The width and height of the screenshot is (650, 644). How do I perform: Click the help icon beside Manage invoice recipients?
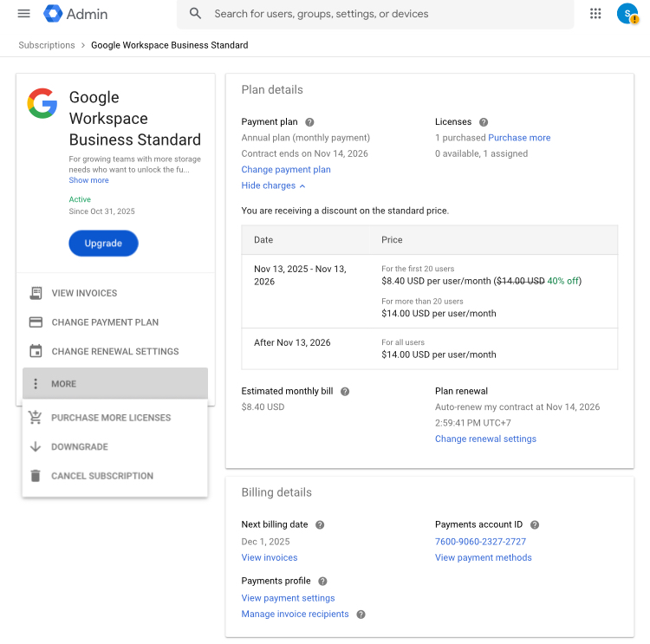pyautogui.click(x=361, y=615)
